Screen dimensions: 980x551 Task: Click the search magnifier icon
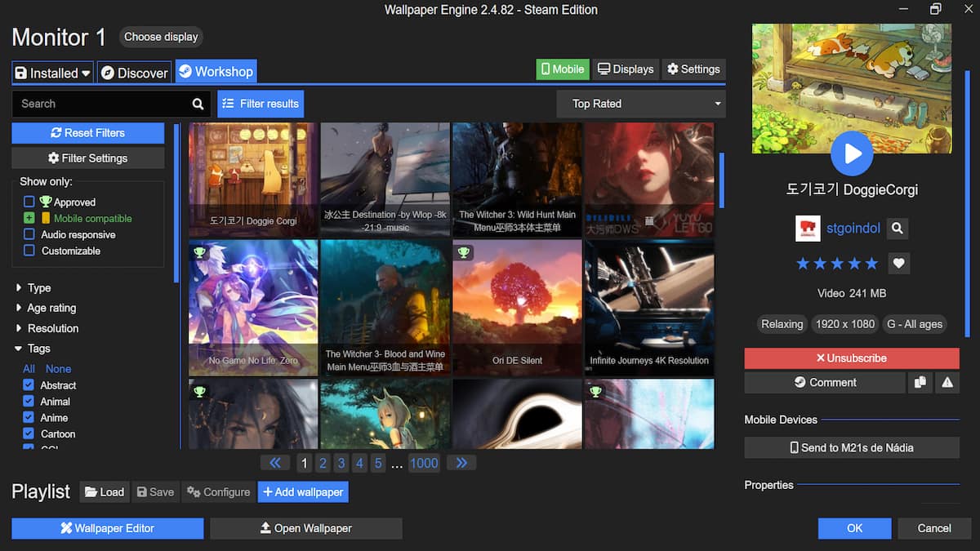click(x=198, y=104)
